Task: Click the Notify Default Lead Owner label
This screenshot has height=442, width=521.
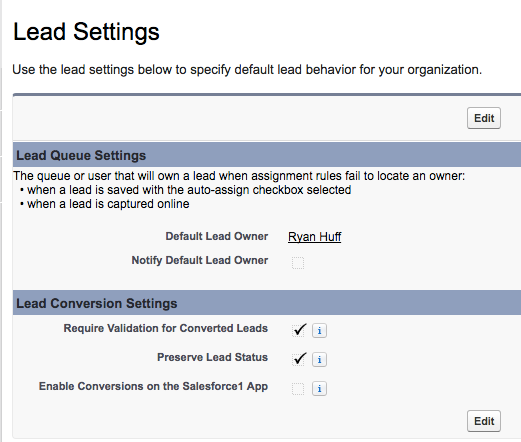Action: pyautogui.click(x=200, y=260)
